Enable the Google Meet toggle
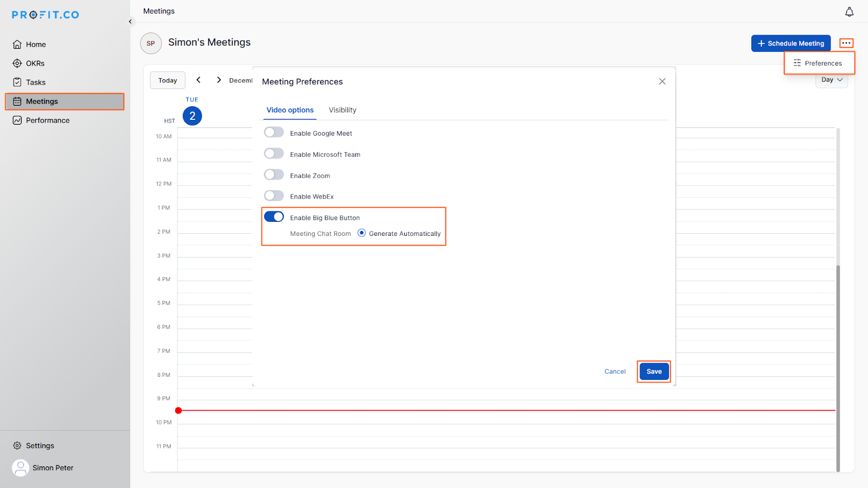 [274, 132]
